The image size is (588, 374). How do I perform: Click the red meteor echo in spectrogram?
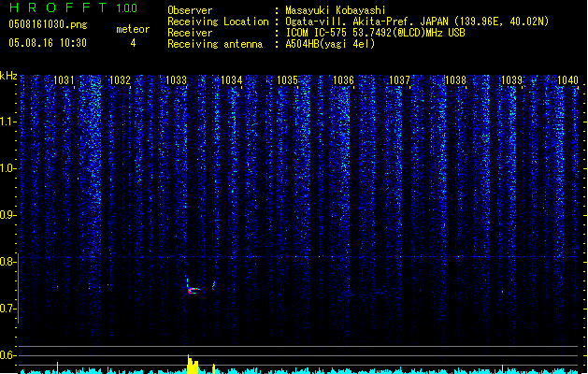point(194,291)
